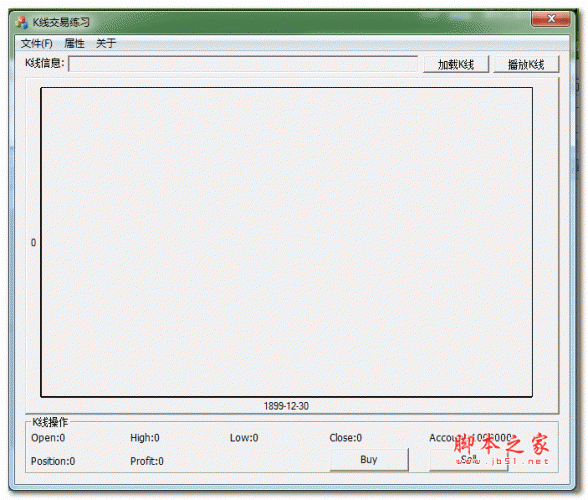Click the K线交易练习 app icon in title bar
The image size is (588, 500).
22,23
